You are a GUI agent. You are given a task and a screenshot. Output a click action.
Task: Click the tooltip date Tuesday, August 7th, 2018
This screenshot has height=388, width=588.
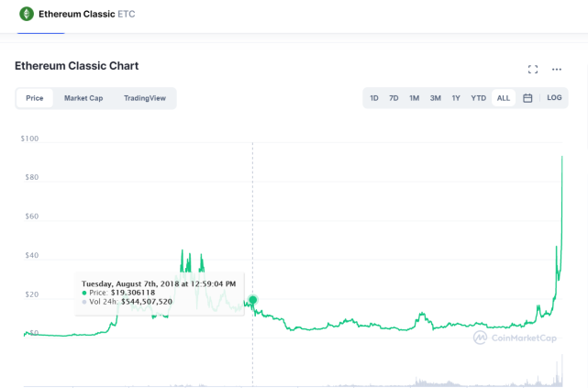[x=130, y=283]
